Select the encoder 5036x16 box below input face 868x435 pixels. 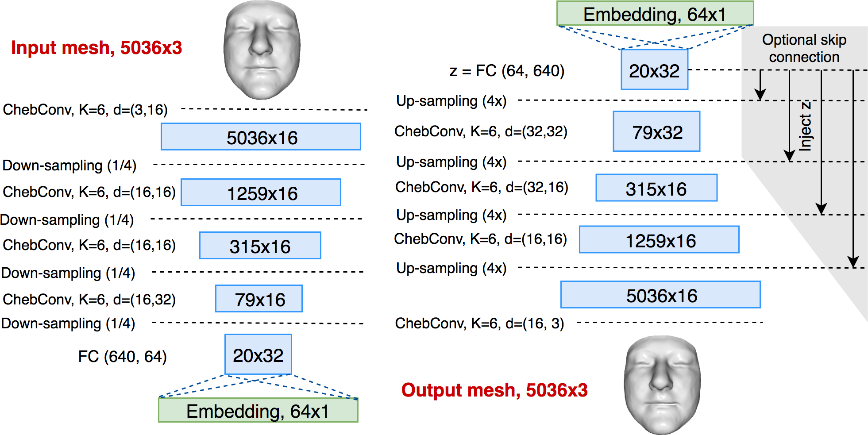point(261,137)
